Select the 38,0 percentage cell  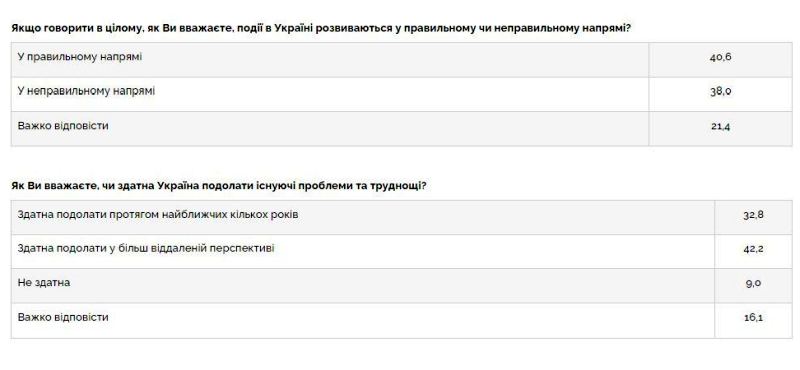pyautogui.click(x=720, y=94)
